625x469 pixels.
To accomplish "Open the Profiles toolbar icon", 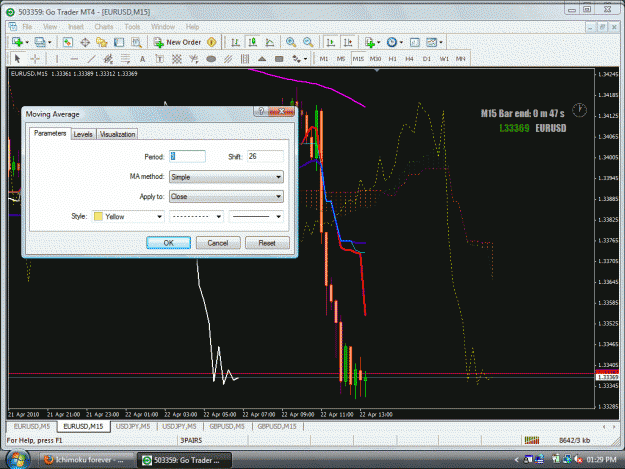I will pyautogui.click(x=40, y=42).
